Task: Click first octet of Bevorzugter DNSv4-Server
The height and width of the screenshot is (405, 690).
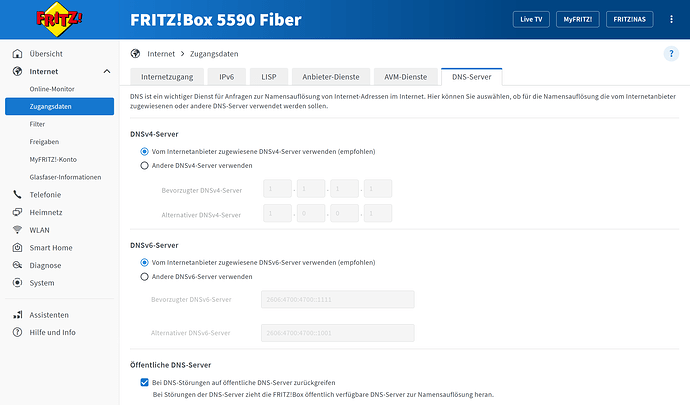Action: [x=278, y=188]
